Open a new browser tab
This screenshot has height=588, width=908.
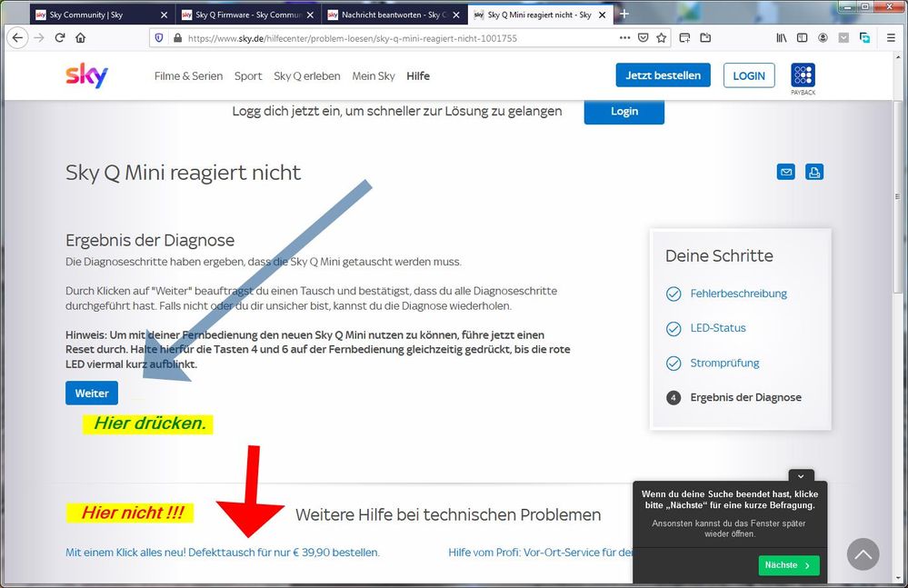click(x=624, y=14)
